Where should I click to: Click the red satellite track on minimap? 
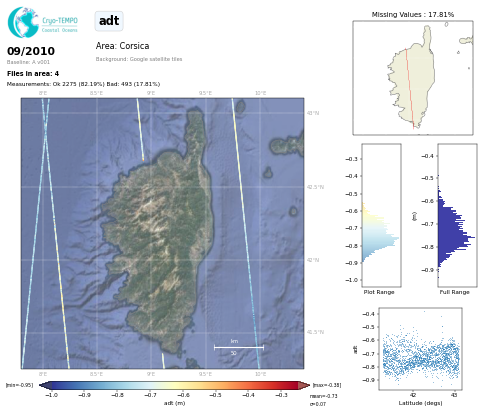point(410,89)
